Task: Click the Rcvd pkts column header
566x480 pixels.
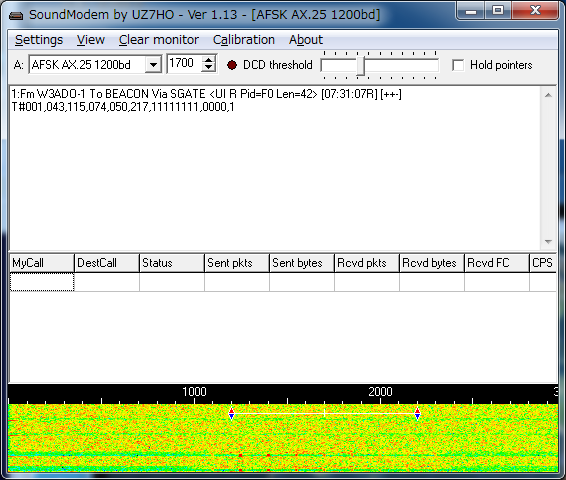Action: click(x=367, y=263)
